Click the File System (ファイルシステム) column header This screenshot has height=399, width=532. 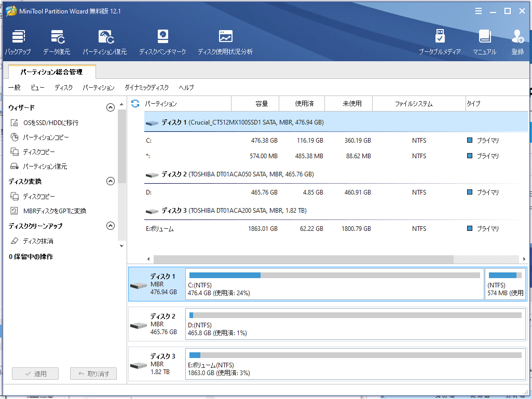(419, 103)
